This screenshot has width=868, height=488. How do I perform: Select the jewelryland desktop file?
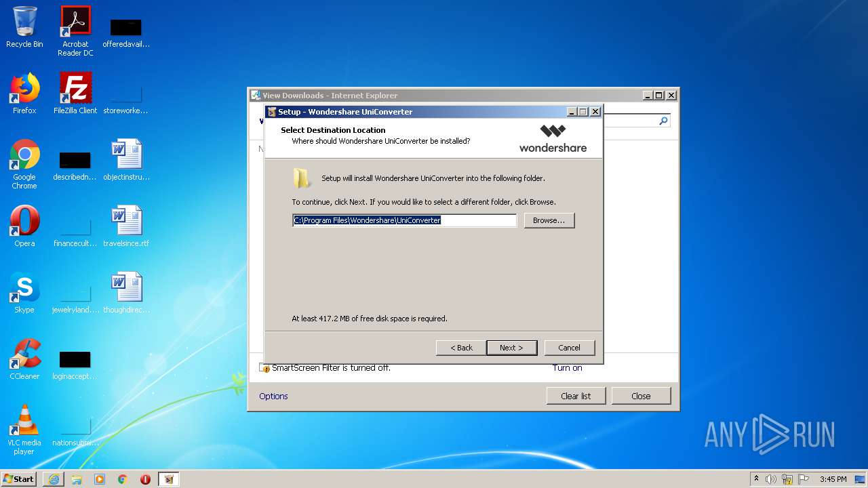coord(75,298)
